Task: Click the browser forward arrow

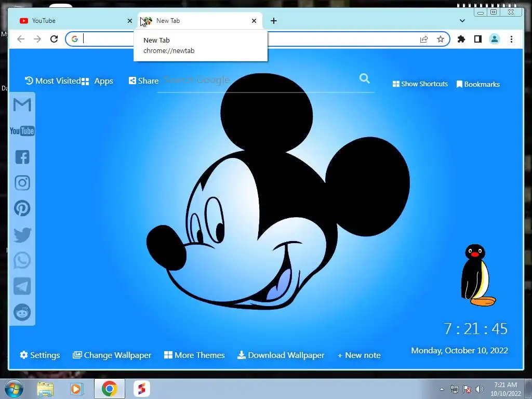Action: coord(37,39)
